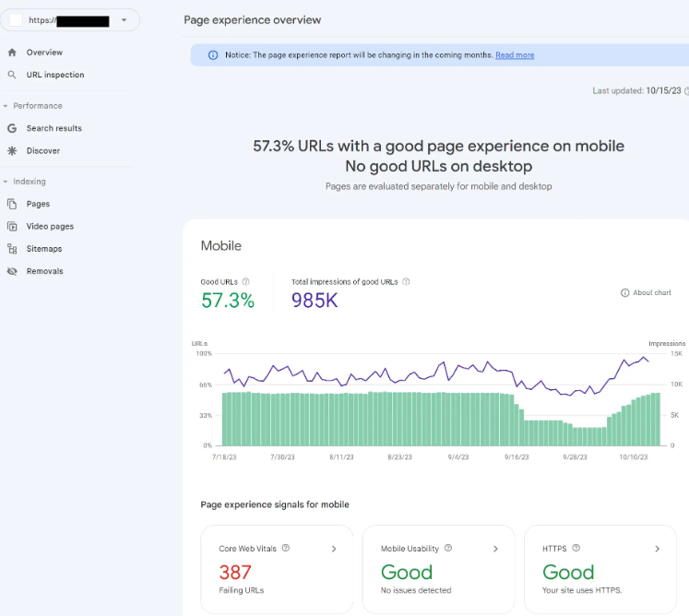
Task: Collapse the Performance section
Action: (6, 106)
